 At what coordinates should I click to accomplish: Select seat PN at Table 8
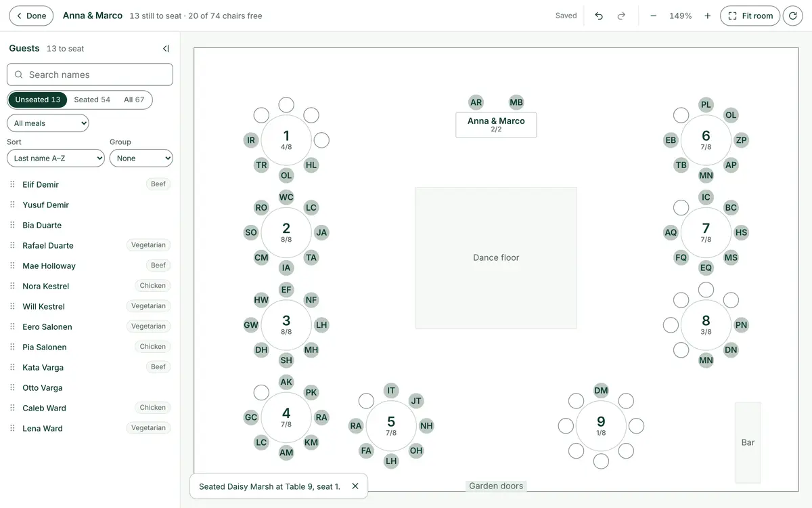742,325
